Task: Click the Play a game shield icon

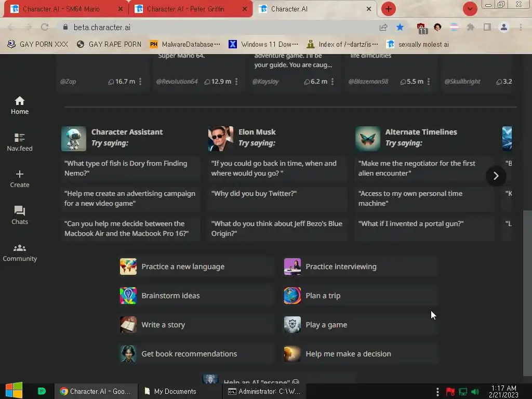Action: pyautogui.click(x=292, y=325)
